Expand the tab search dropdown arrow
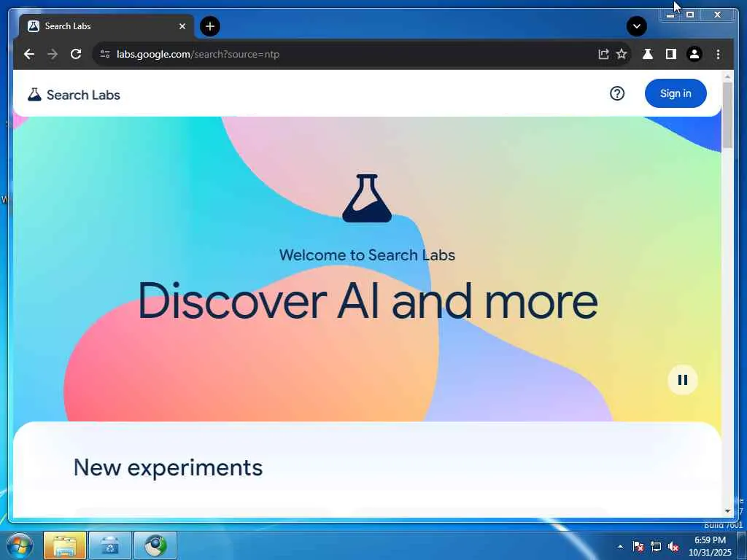 tap(636, 26)
